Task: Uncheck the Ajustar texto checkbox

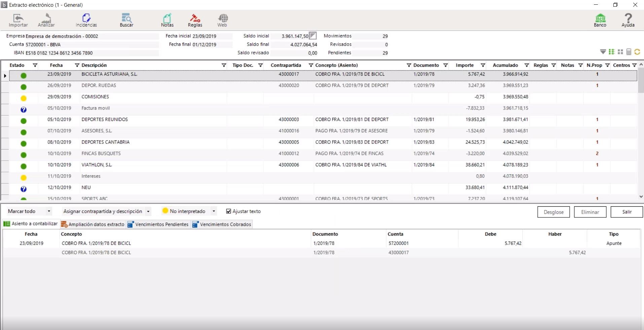Action: (x=229, y=211)
